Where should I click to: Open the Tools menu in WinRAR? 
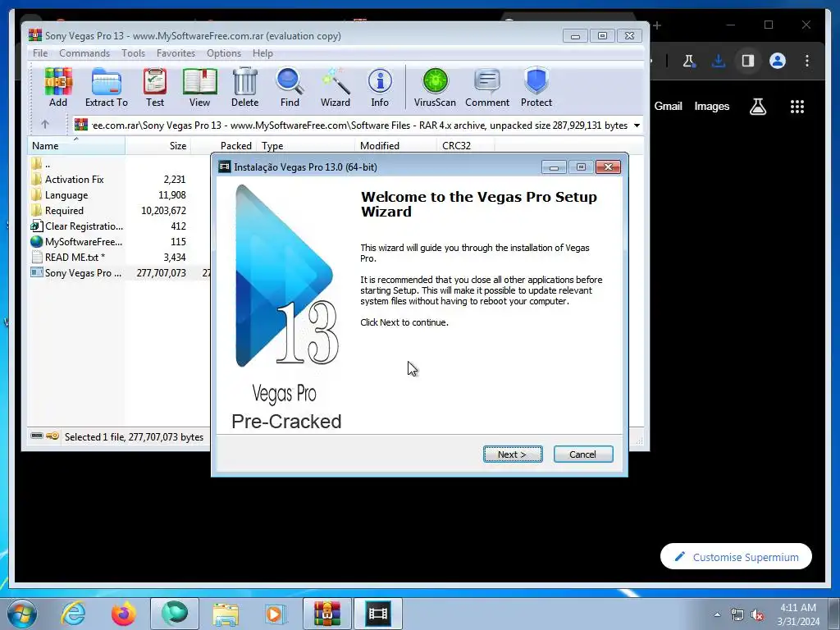[133, 53]
